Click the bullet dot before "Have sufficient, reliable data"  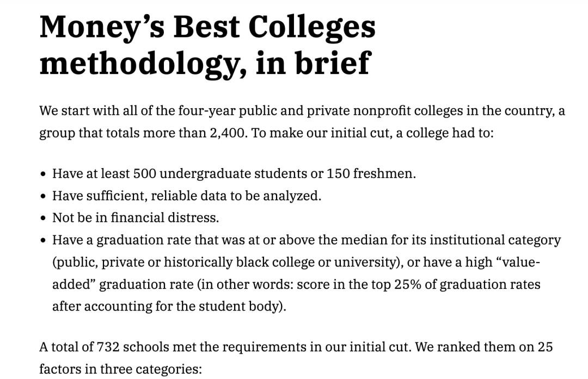point(44,196)
